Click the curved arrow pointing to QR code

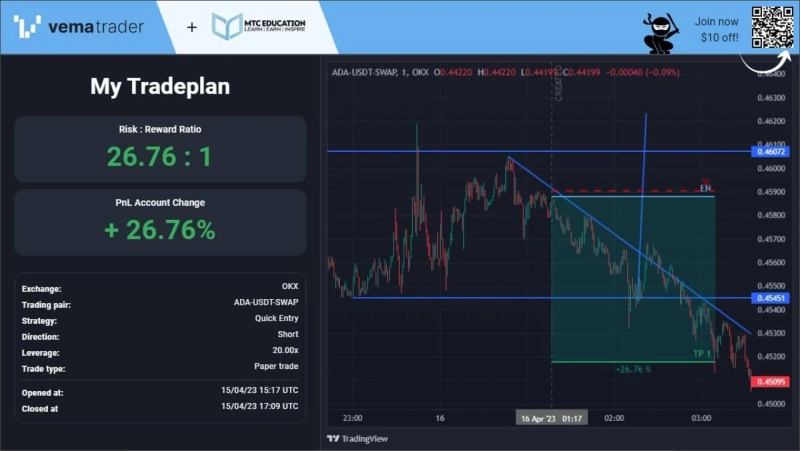click(x=758, y=60)
